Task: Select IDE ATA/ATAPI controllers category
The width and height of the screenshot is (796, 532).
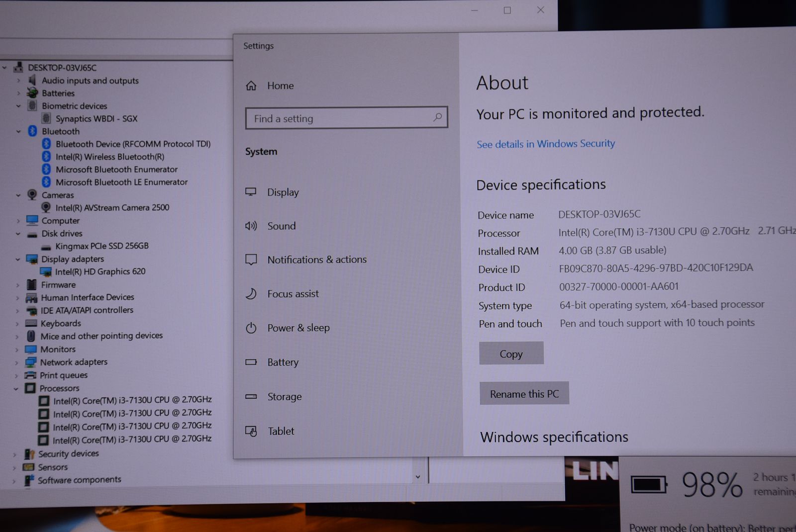Action: 87,310
